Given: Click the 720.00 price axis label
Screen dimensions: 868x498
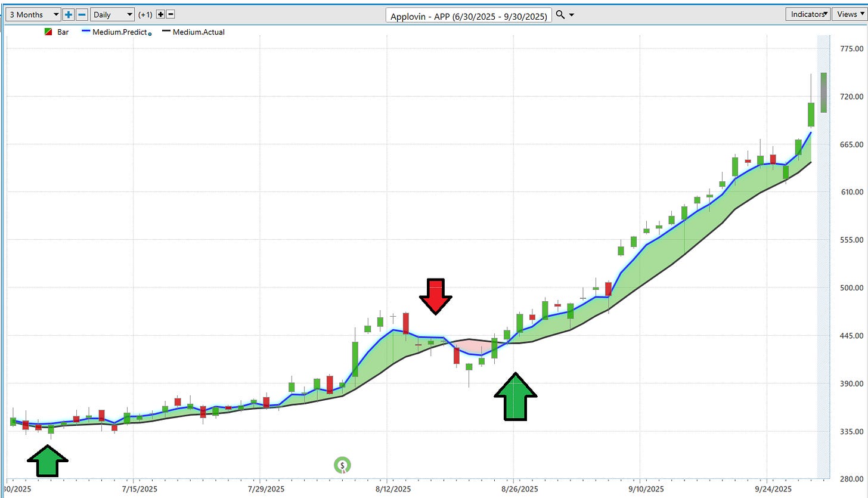Looking at the screenshot, I should coord(851,97).
